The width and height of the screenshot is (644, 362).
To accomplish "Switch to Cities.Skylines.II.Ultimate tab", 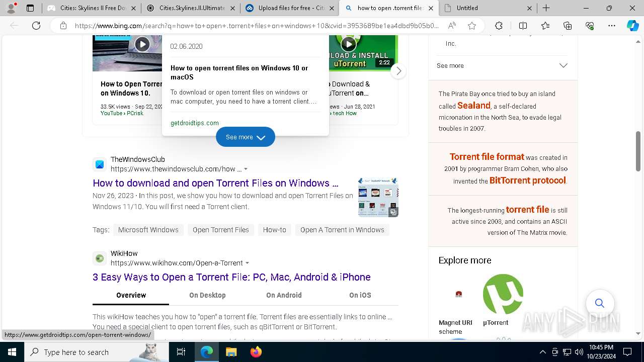I will click(x=190, y=8).
